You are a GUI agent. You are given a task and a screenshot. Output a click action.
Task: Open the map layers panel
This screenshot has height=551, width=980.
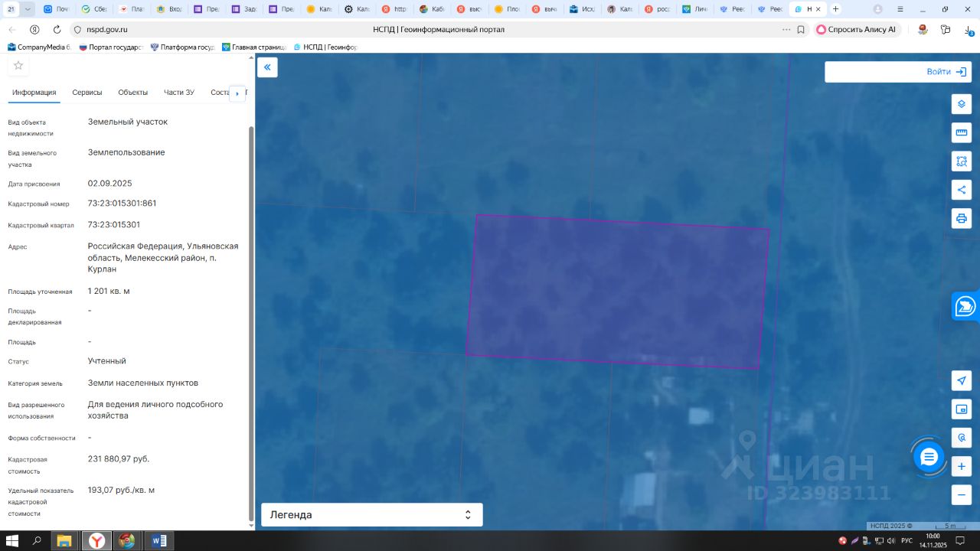coord(962,104)
